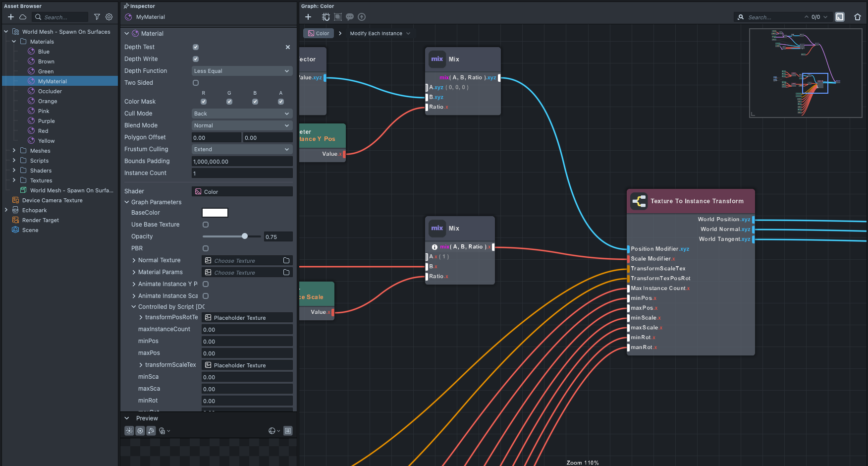Click the cloud icon in Asset Browser

point(23,17)
